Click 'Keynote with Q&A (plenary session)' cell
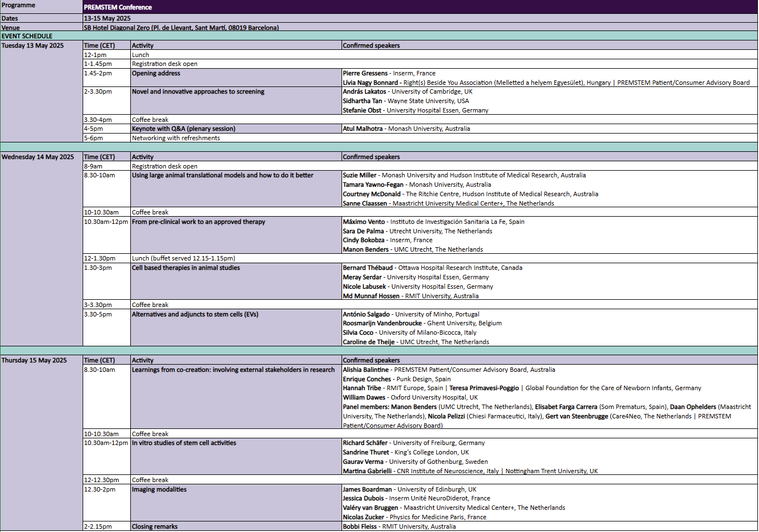Viewport: 759px width, 532px height. coord(236,129)
